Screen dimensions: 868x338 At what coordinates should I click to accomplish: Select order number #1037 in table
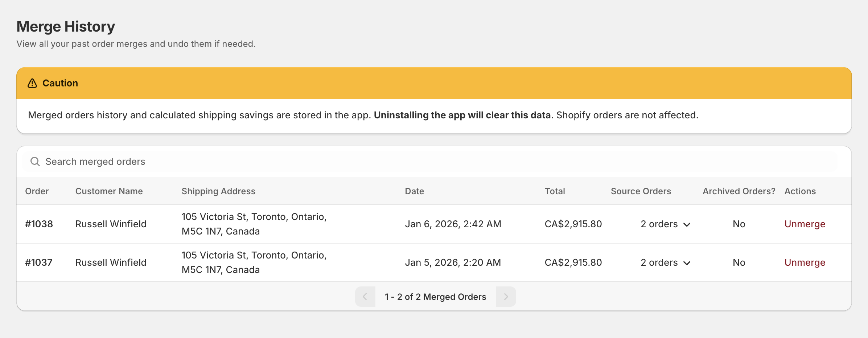[x=39, y=262]
